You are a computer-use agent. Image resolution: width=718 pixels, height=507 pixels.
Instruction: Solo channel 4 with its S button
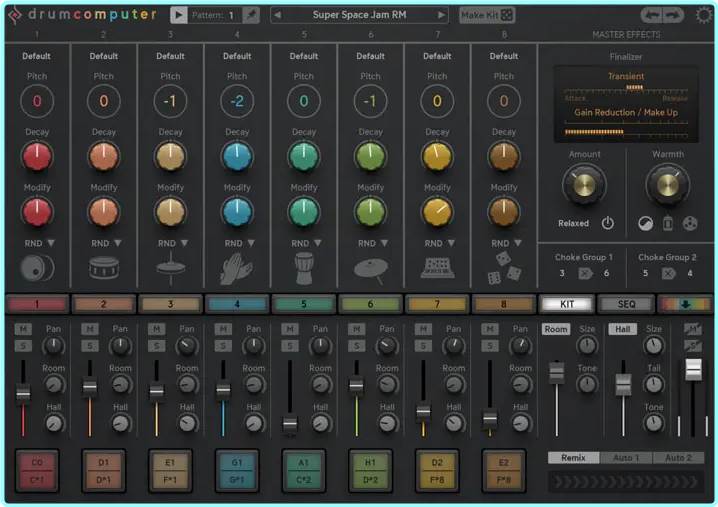pos(223,346)
